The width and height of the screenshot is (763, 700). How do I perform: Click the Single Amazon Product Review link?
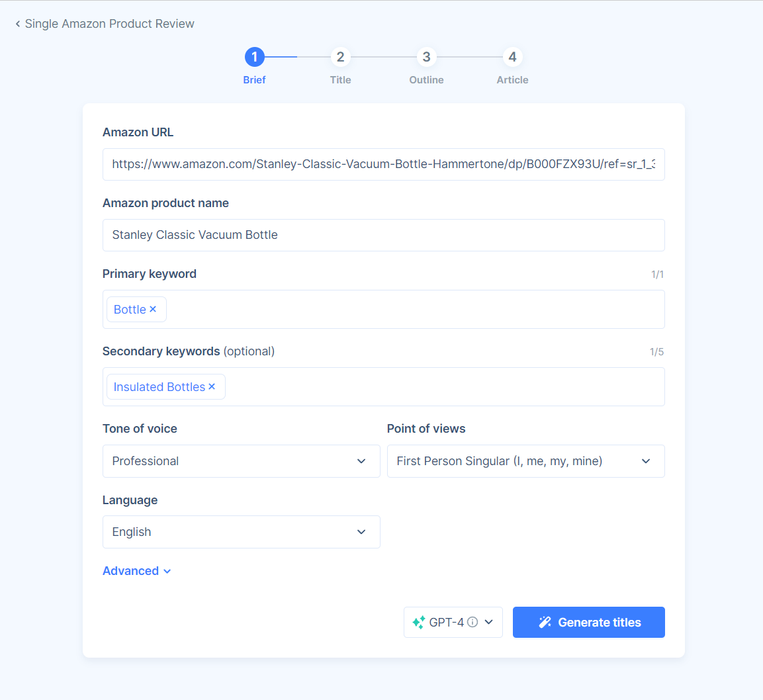click(x=109, y=23)
